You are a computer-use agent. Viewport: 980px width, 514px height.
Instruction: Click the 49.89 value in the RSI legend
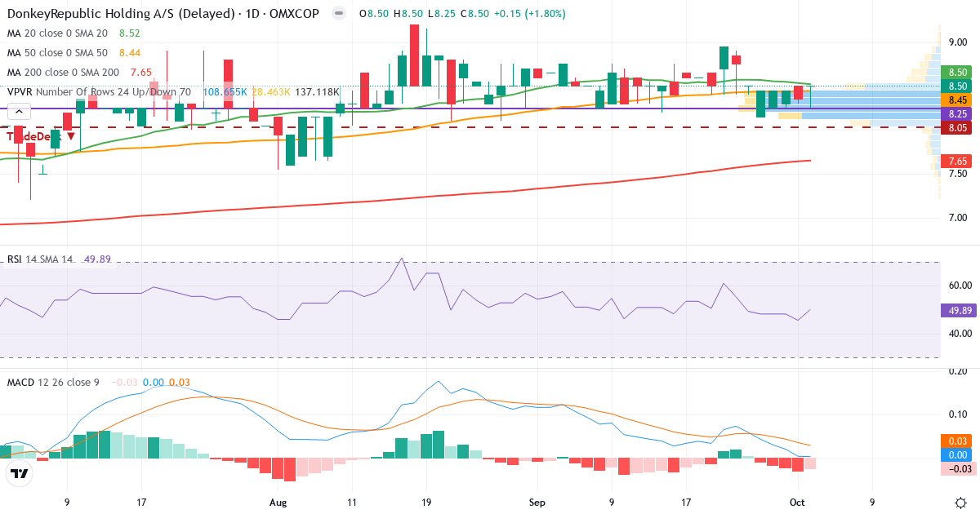pyautogui.click(x=97, y=259)
